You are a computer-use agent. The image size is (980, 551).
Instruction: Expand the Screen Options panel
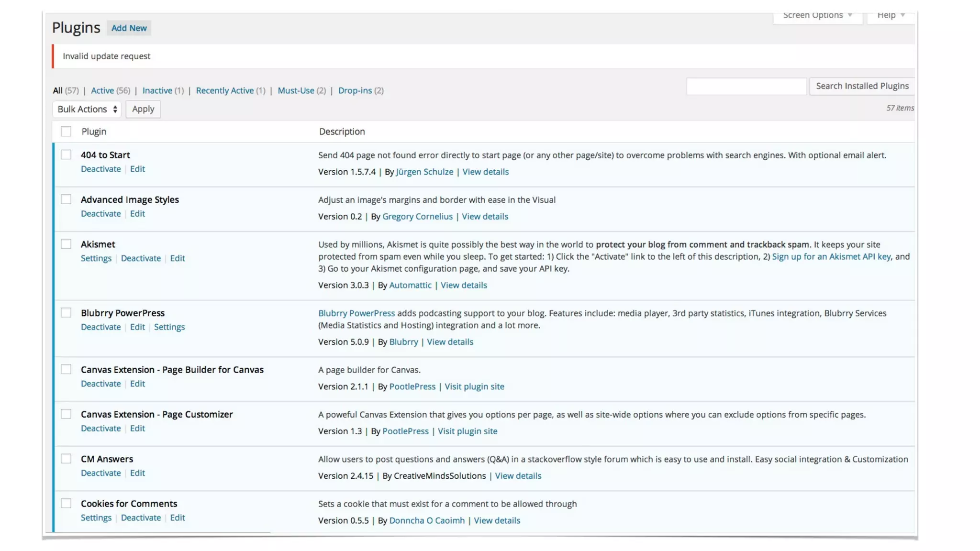(x=817, y=16)
